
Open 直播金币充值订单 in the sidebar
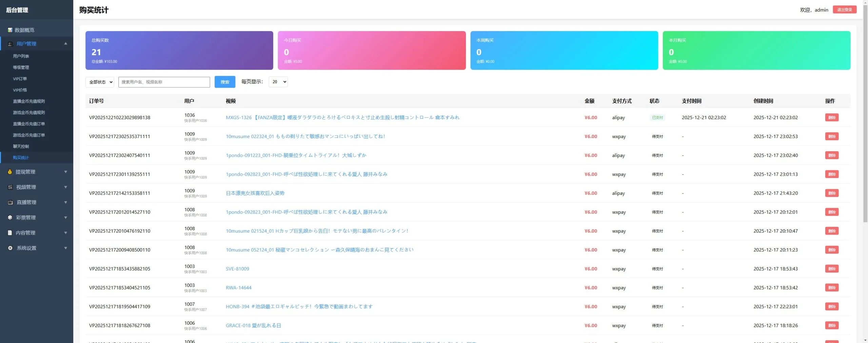coord(29,124)
